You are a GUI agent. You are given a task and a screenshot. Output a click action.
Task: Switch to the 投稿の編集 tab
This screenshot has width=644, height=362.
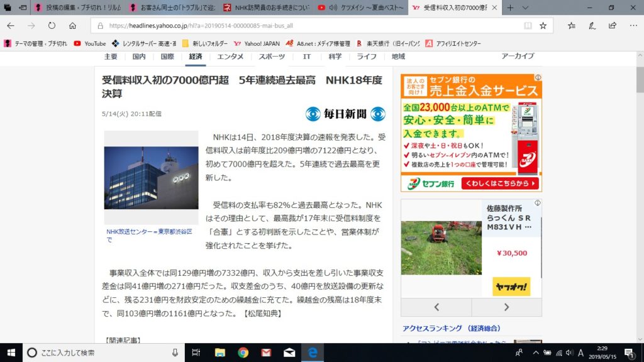click(x=77, y=8)
